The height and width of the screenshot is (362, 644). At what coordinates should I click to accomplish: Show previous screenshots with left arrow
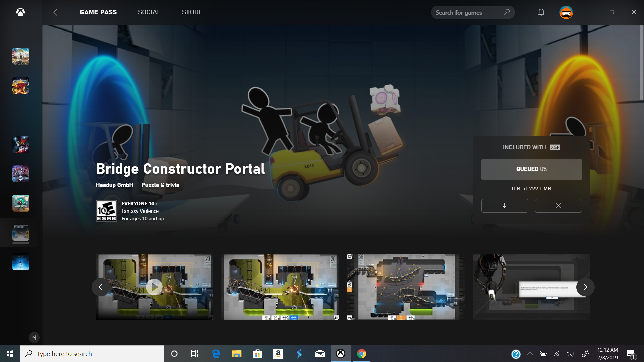[x=101, y=287]
